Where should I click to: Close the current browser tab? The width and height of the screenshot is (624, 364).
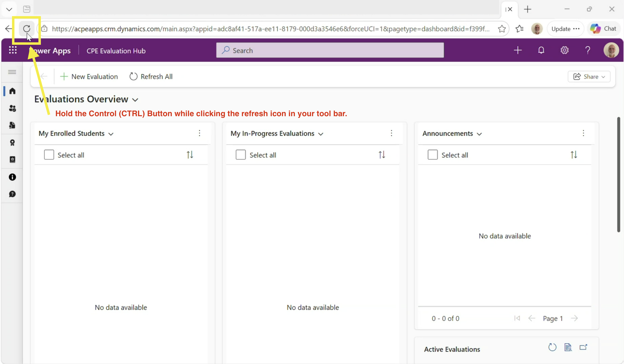[510, 9]
